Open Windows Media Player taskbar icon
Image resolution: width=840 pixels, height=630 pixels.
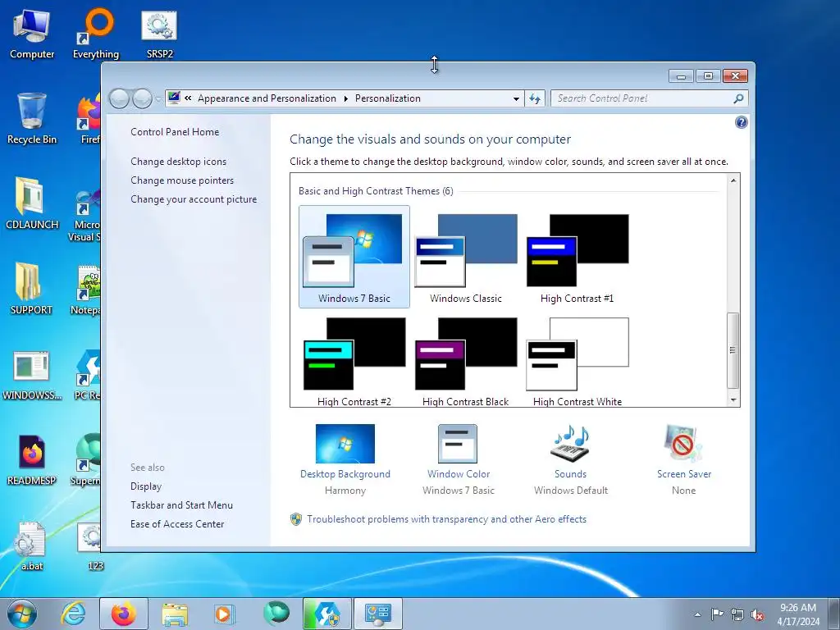[x=224, y=614]
